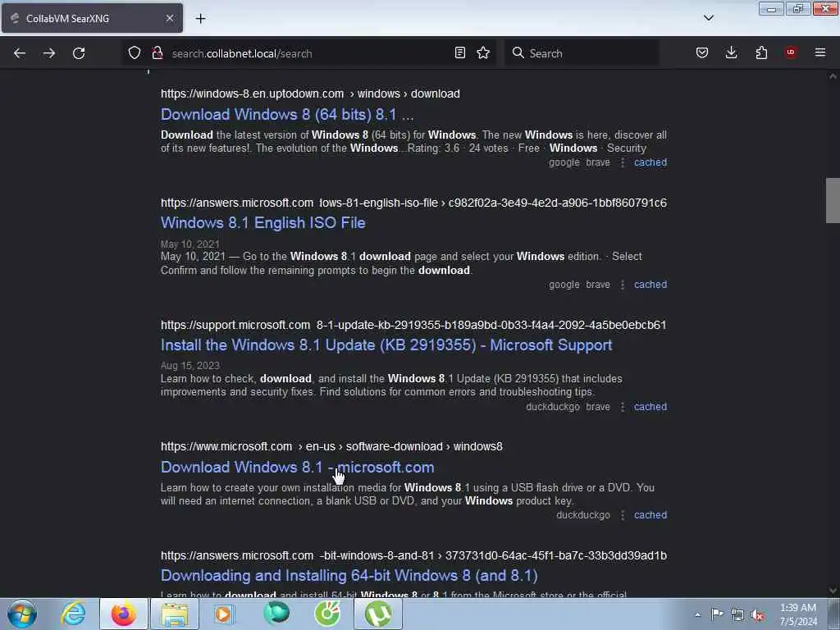Open the uBlock Origin extension icon
840x630 pixels.
[x=791, y=52]
